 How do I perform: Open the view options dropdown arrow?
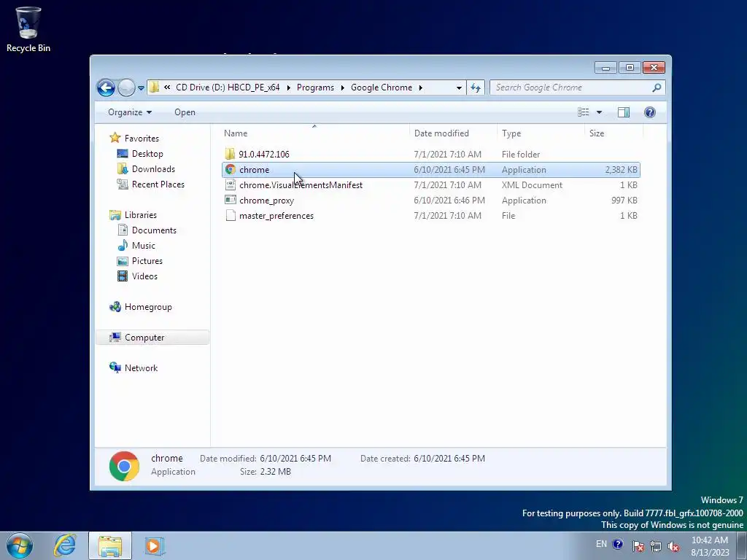pyautogui.click(x=600, y=112)
